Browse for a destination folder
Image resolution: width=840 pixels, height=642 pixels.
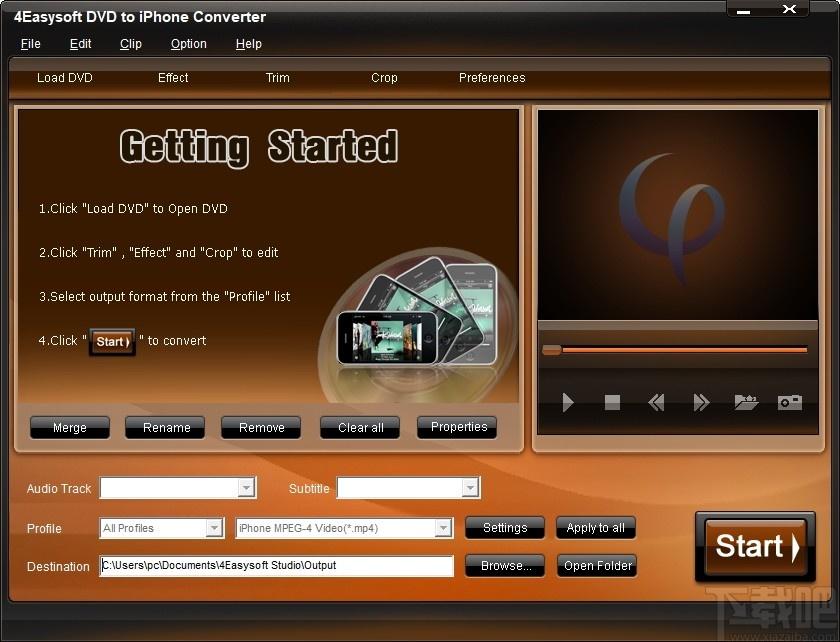(x=505, y=565)
